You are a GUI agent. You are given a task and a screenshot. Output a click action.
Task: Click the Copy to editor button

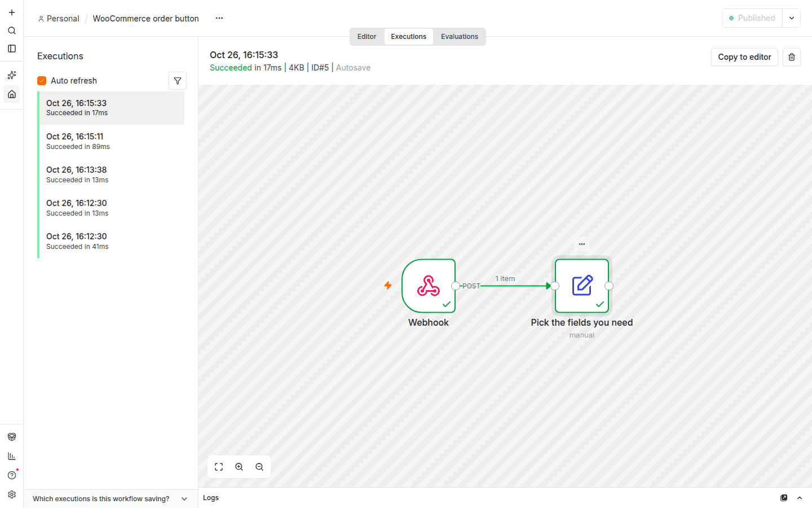(x=744, y=57)
